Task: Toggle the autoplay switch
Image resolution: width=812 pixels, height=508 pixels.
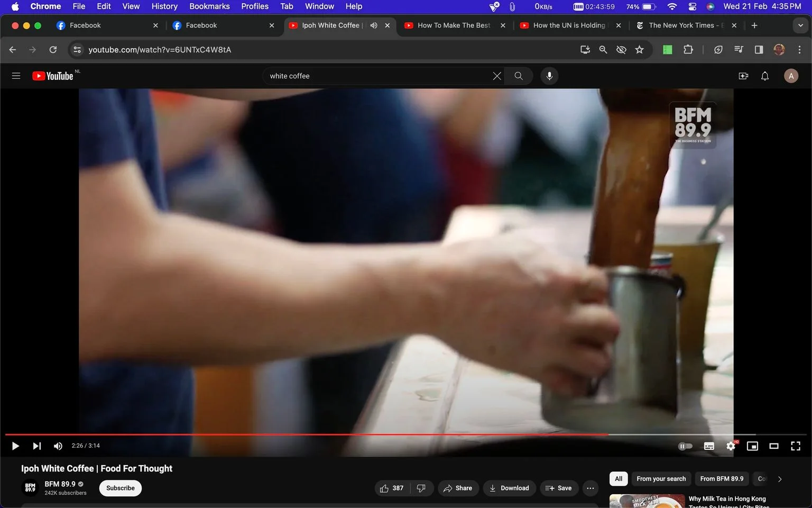Action: point(685,446)
